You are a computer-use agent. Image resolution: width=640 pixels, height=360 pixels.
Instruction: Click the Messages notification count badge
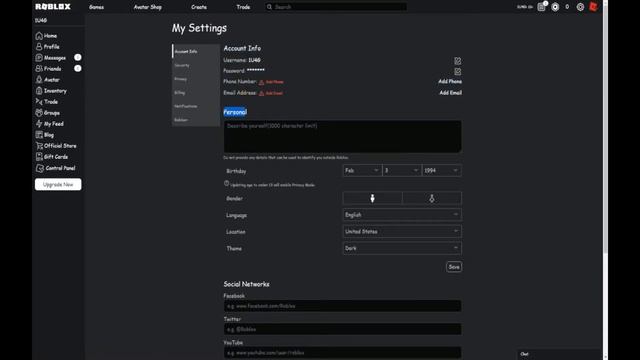[78, 58]
